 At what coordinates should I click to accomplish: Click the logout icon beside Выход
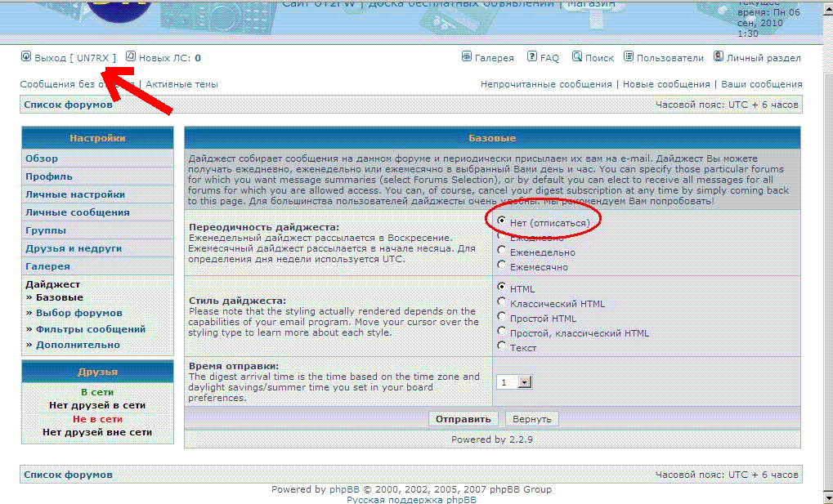[25, 57]
